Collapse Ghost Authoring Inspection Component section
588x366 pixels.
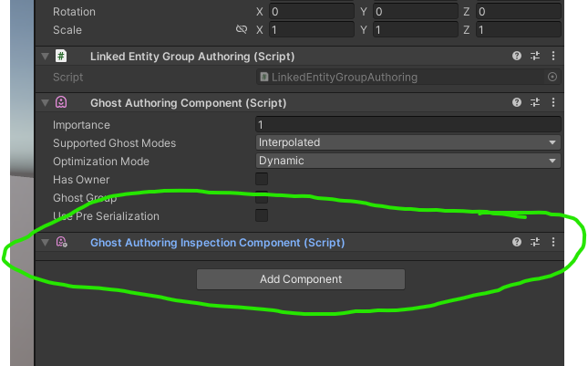(x=46, y=243)
